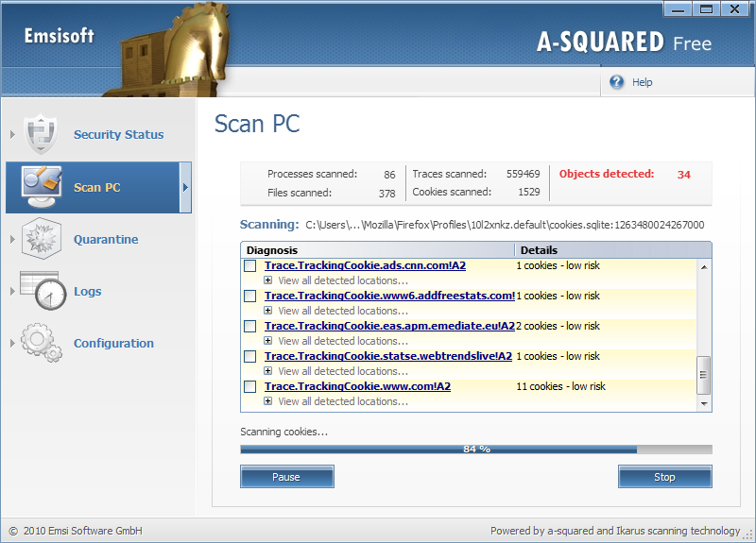This screenshot has width=756, height=543.
Task: Expand detected locations under ads.cnn.com
Action: coord(268,280)
